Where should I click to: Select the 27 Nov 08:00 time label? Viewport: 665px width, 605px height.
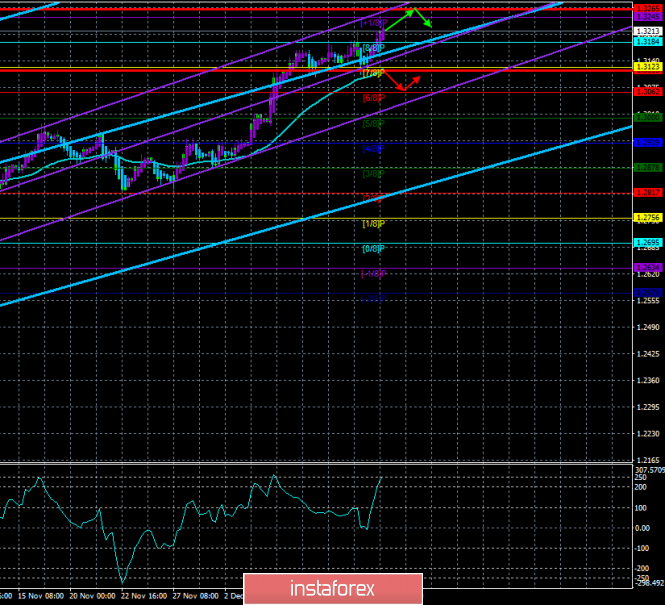[x=196, y=596]
